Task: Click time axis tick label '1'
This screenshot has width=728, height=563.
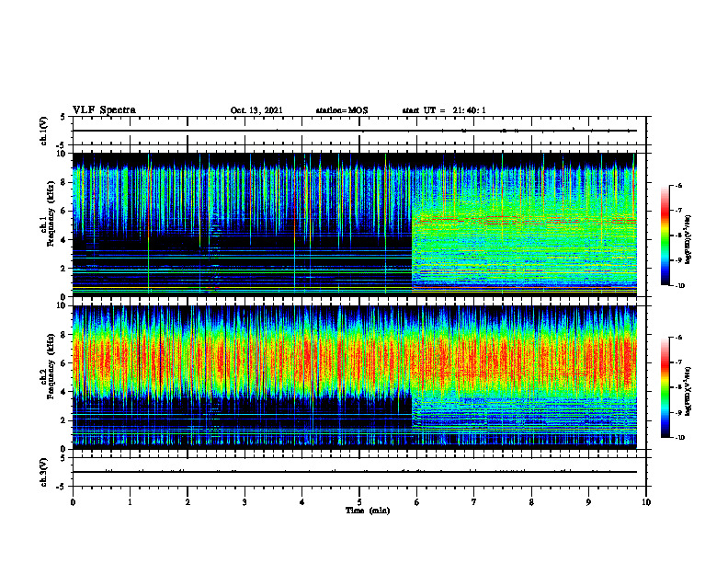Action: pos(130,502)
